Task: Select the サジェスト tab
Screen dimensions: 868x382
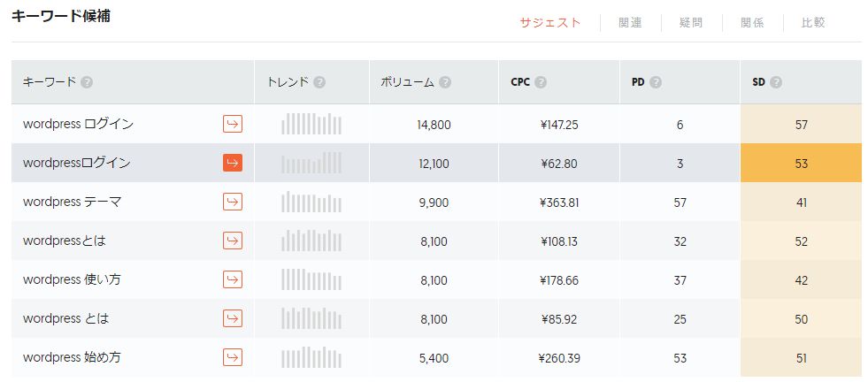Action: (550, 23)
